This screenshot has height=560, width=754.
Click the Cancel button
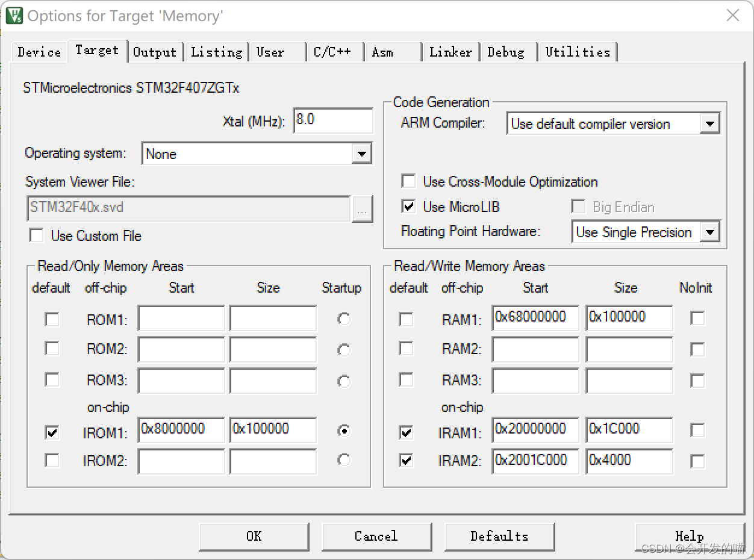coord(376,536)
